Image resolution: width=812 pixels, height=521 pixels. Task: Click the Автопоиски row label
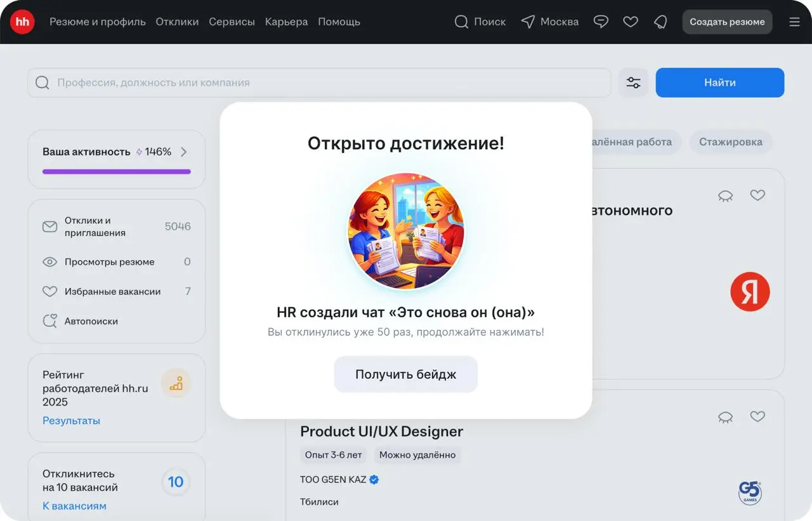[91, 321]
